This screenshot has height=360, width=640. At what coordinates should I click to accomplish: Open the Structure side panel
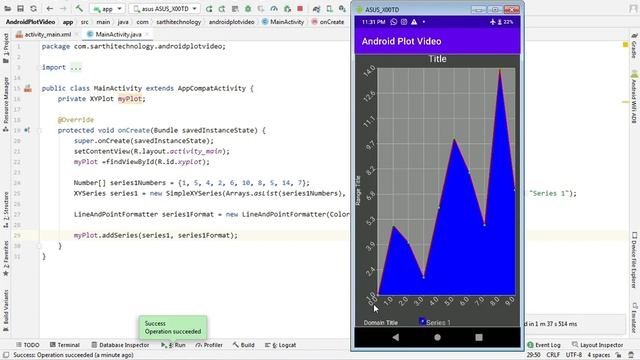click(6, 210)
